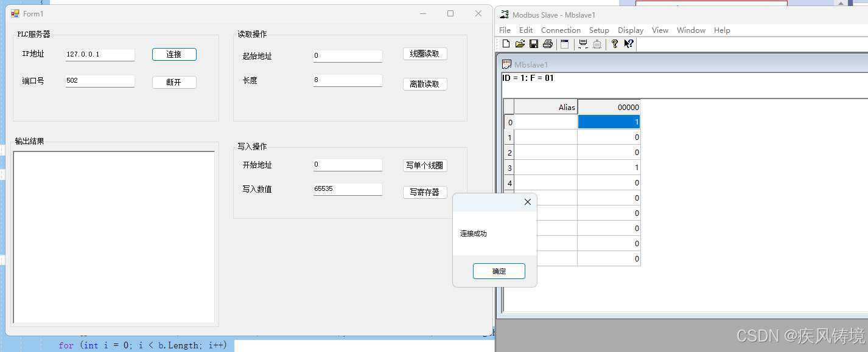Select the row 3 value cell showing 1

tap(609, 167)
